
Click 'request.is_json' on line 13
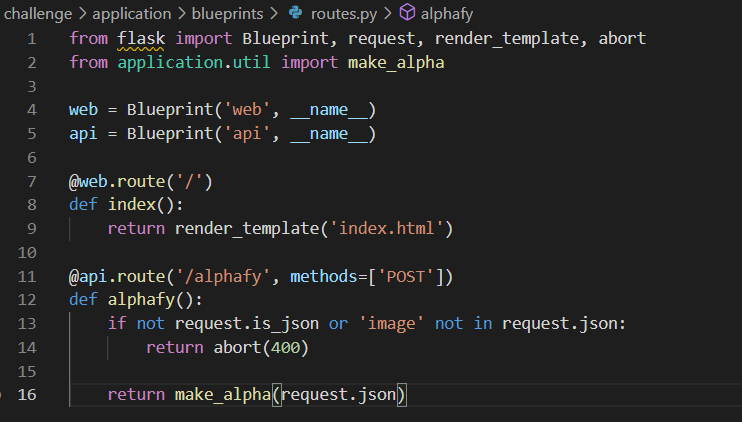click(247, 324)
